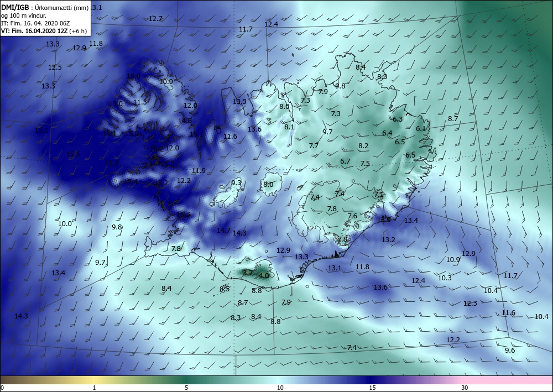The width and height of the screenshot is (553, 392).
Task: Click the 10.3 value southeast of Iceland
Action: coord(445,278)
